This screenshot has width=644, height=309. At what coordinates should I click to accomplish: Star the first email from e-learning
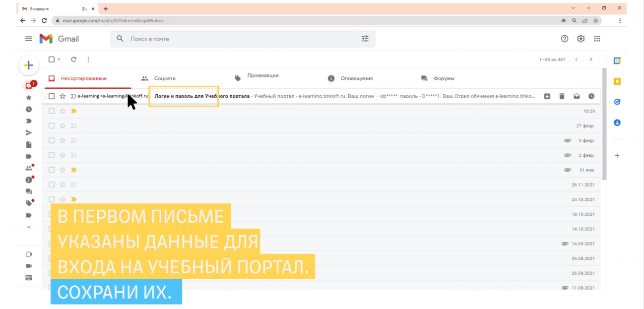pyautogui.click(x=63, y=96)
